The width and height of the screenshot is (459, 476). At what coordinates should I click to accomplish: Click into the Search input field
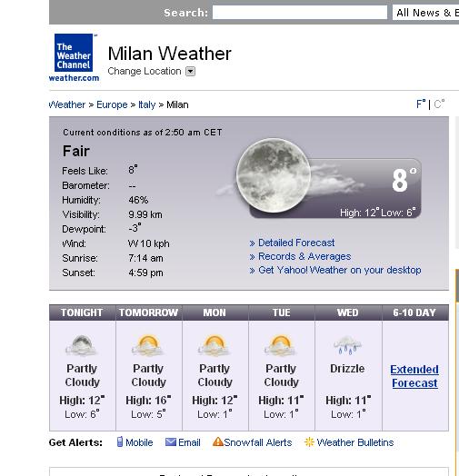click(x=300, y=13)
